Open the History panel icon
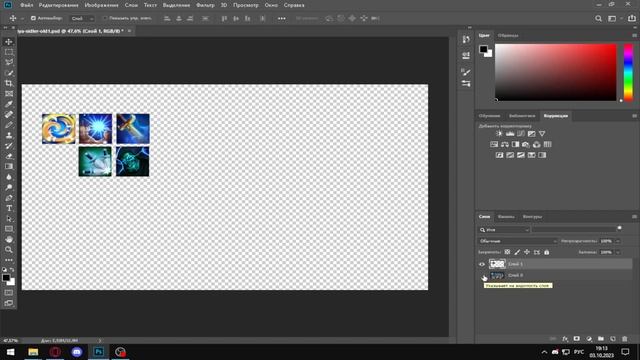 point(466,39)
